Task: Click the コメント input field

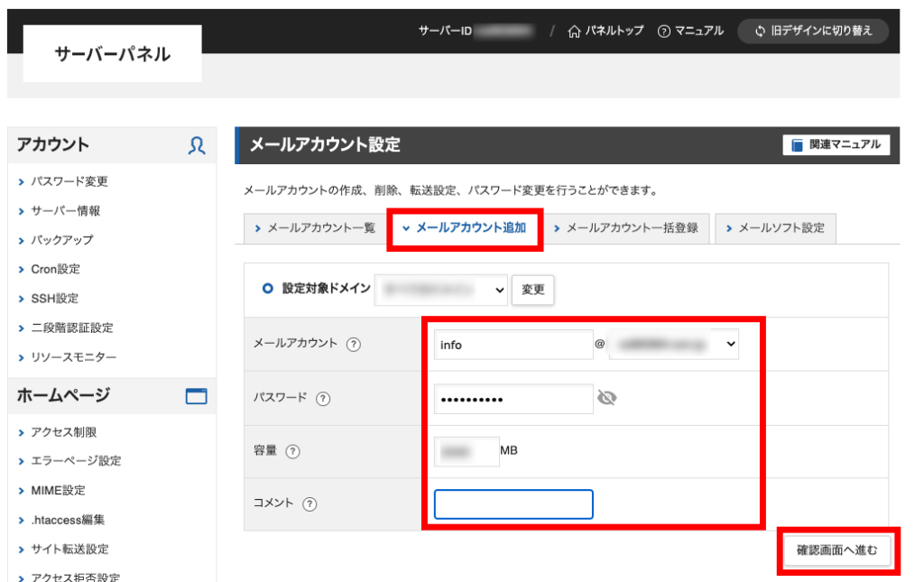Action: tap(513, 504)
